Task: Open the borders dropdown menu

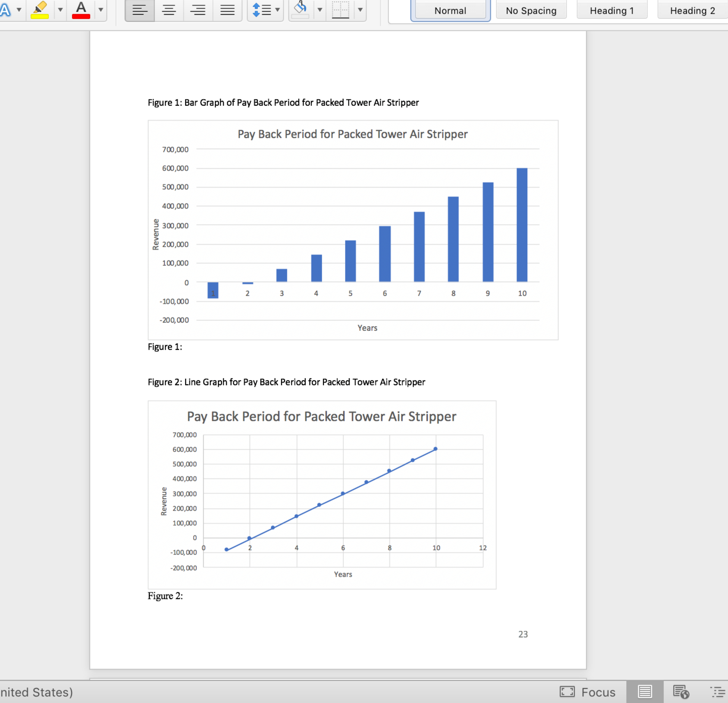Action: coord(359,10)
